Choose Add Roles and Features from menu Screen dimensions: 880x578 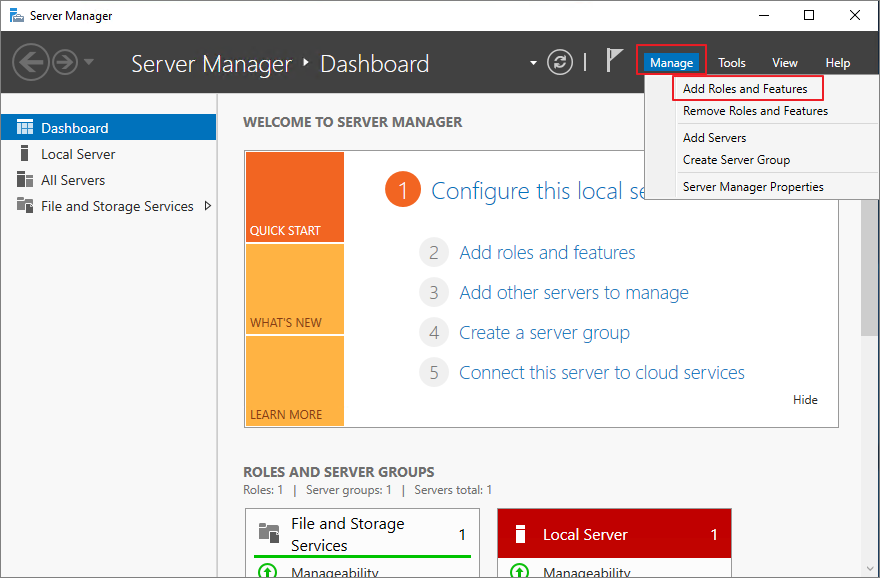click(x=745, y=89)
